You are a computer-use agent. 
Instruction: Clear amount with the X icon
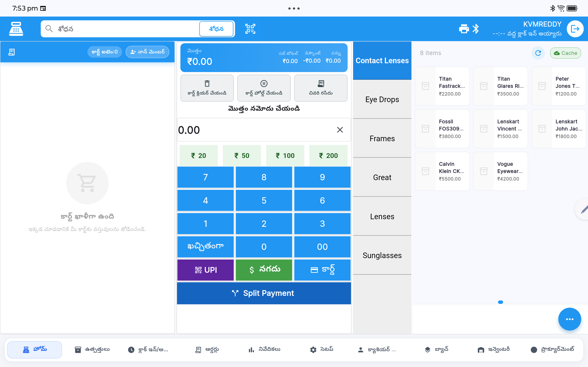click(x=340, y=130)
